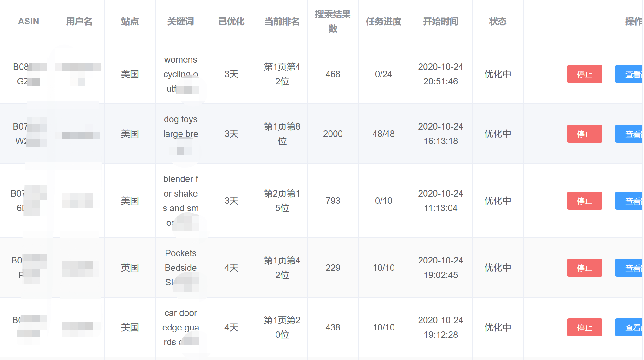This screenshot has width=644, height=360.
Task: Stop the car door edge guards task
Action: click(x=584, y=327)
